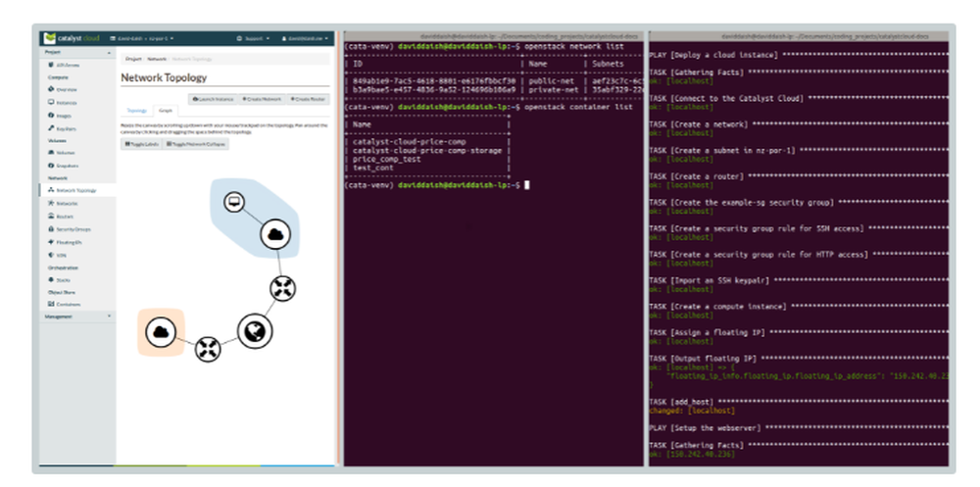Click 'changed: [localhost]' under add_host
This screenshot has height=487, width=980.
(x=693, y=411)
